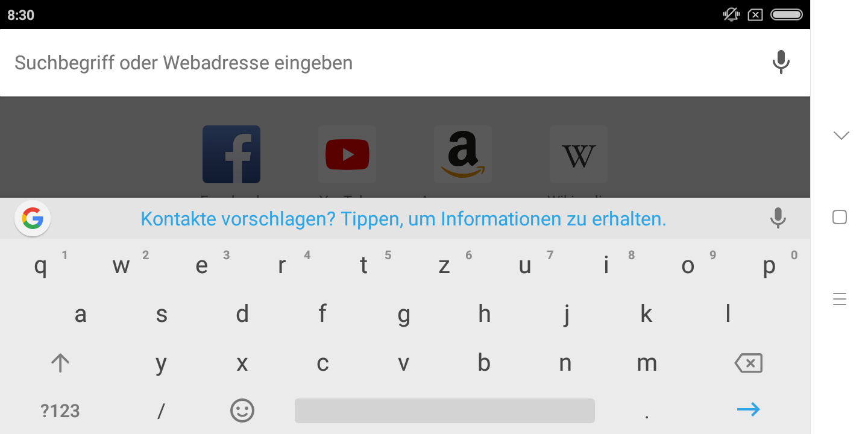Viewport: 868px width, 434px height.
Task: Open the YouTube shortcut tile
Action: 347,154
